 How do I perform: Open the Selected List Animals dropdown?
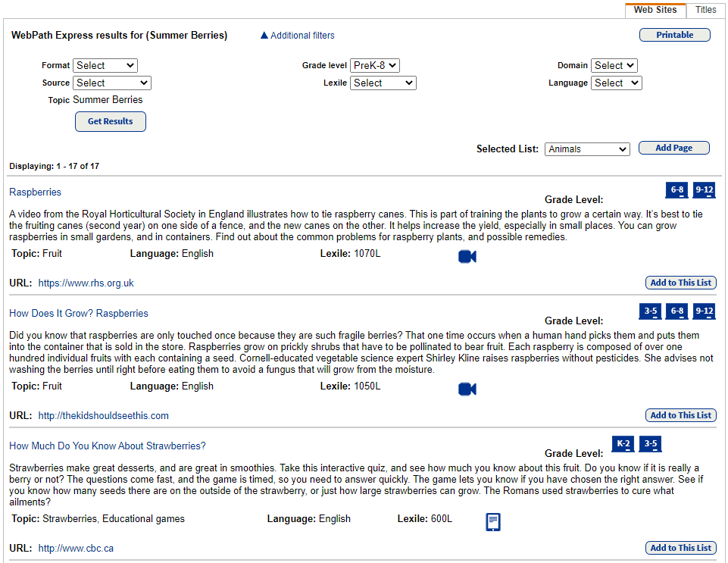pos(587,149)
